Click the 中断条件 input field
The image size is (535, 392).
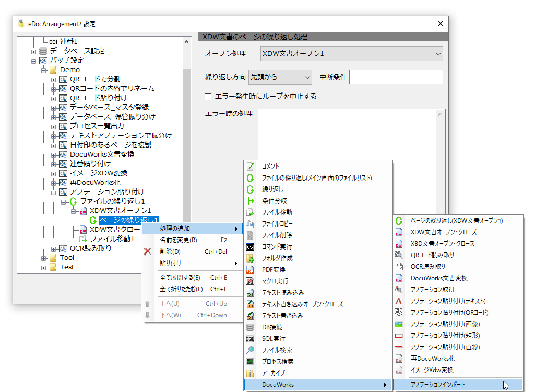click(x=396, y=77)
